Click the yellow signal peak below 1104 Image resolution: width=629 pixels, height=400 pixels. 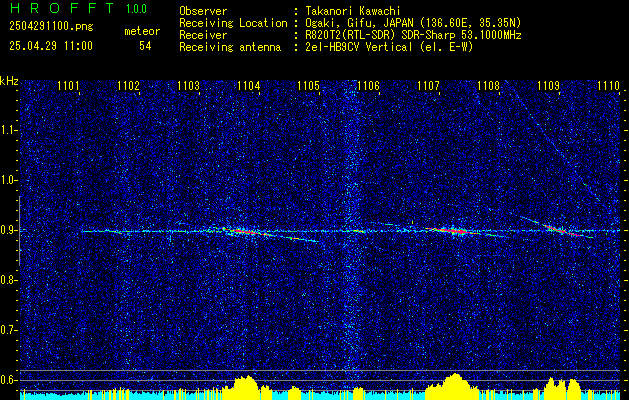click(246, 386)
